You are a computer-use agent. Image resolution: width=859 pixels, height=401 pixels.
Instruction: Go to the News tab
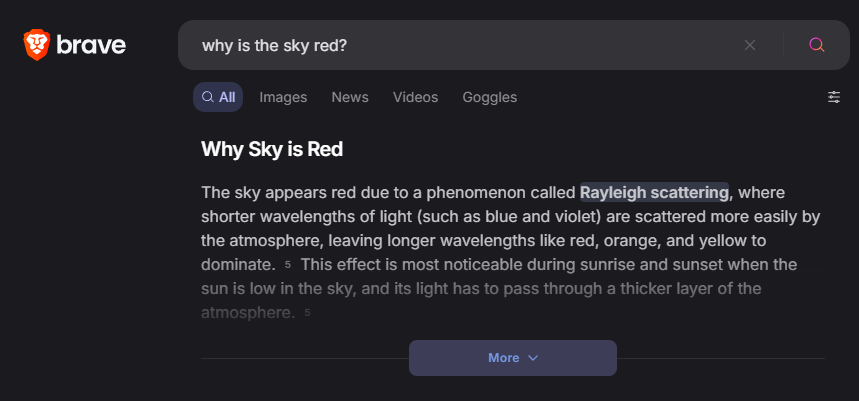click(350, 97)
